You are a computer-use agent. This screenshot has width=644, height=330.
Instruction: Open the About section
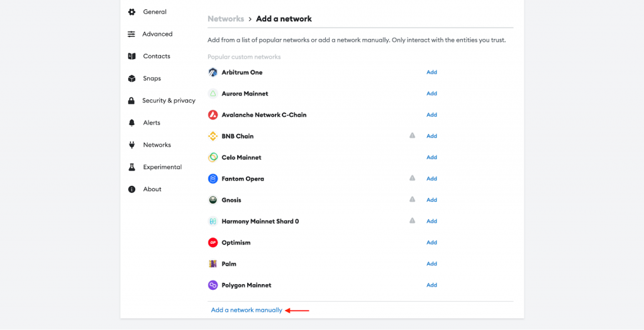(x=152, y=189)
